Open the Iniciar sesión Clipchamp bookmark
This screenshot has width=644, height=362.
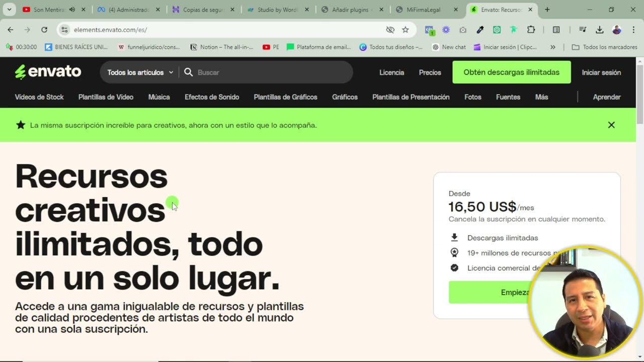click(x=505, y=47)
